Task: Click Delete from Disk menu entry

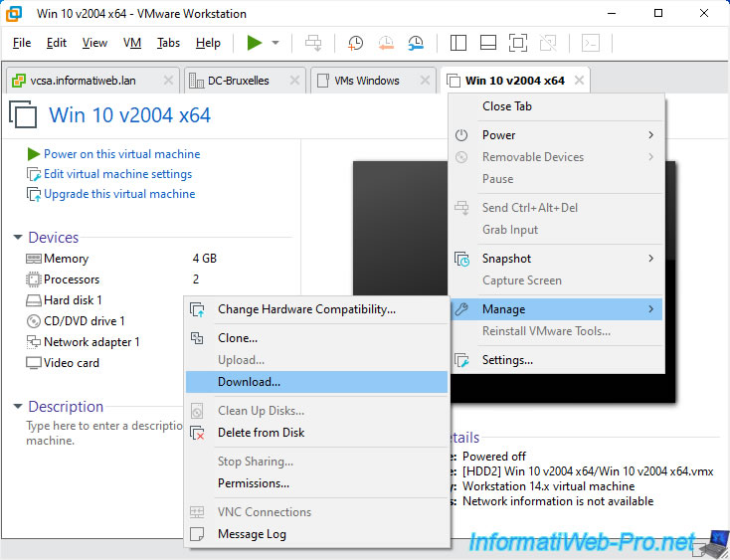Action: pyautogui.click(x=261, y=433)
